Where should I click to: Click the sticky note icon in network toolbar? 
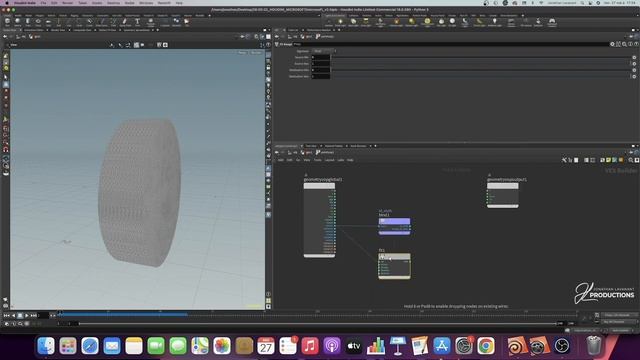click(608, 160)
